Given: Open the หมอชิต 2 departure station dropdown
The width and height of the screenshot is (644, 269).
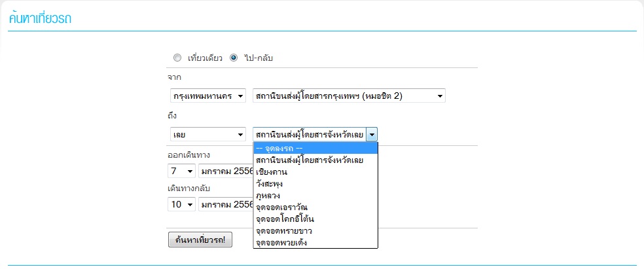Looking at the screenshot, I should [349, 96].
